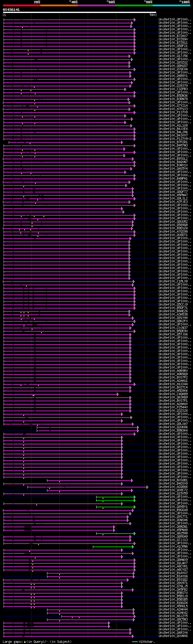Open hit UniRef100_Q93ZU2
This screenshot has height=644, width=193.
173,63
